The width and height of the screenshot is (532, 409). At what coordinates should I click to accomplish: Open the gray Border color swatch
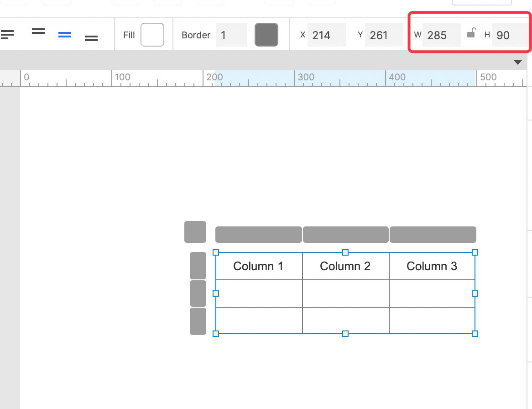tap(266, 35)
